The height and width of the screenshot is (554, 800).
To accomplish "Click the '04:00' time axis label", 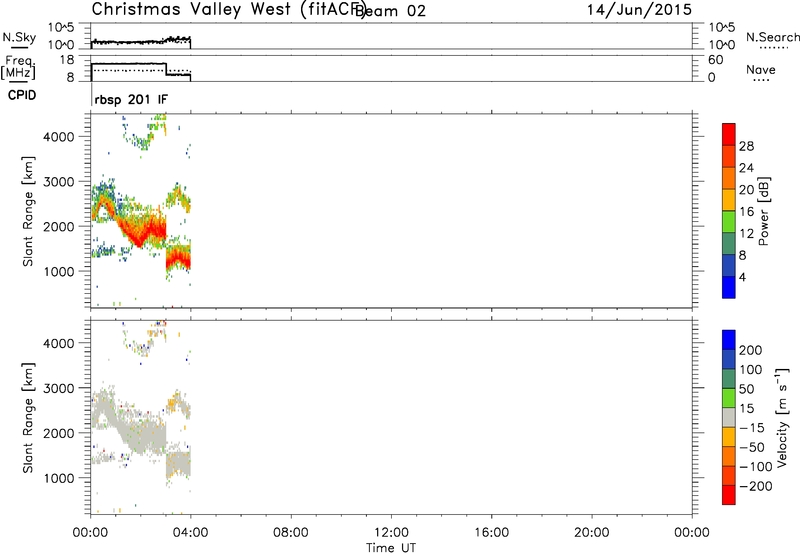I will point(191,533).
